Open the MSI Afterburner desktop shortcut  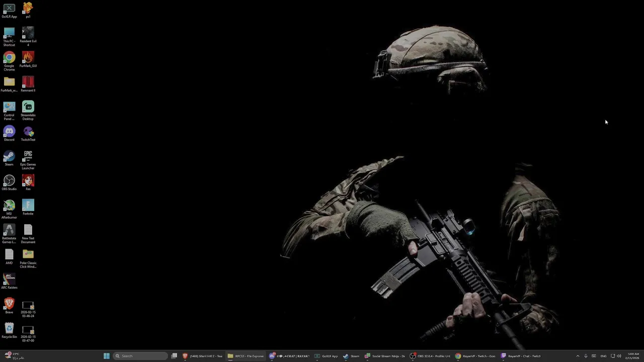click(9, 210)
